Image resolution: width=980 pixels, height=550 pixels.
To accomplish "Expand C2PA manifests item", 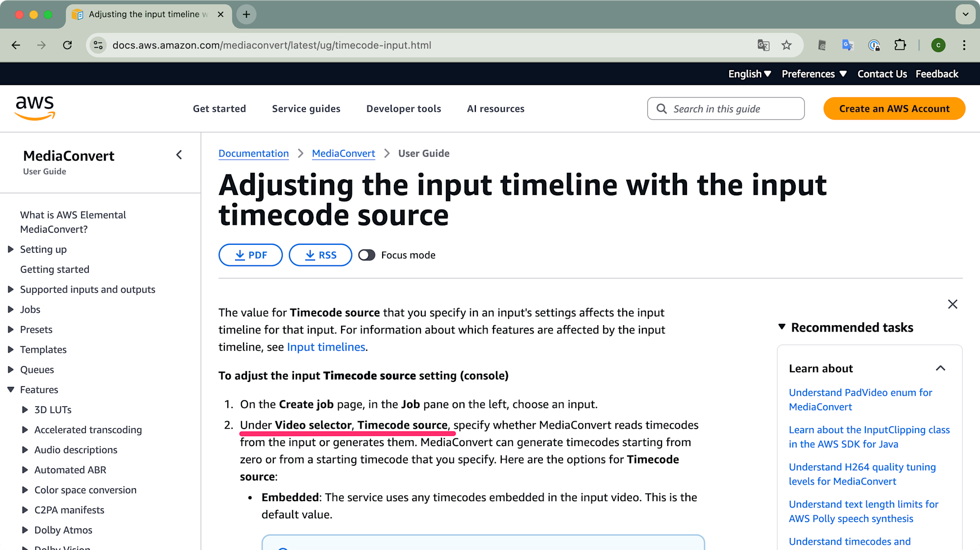I will (25, 510).
